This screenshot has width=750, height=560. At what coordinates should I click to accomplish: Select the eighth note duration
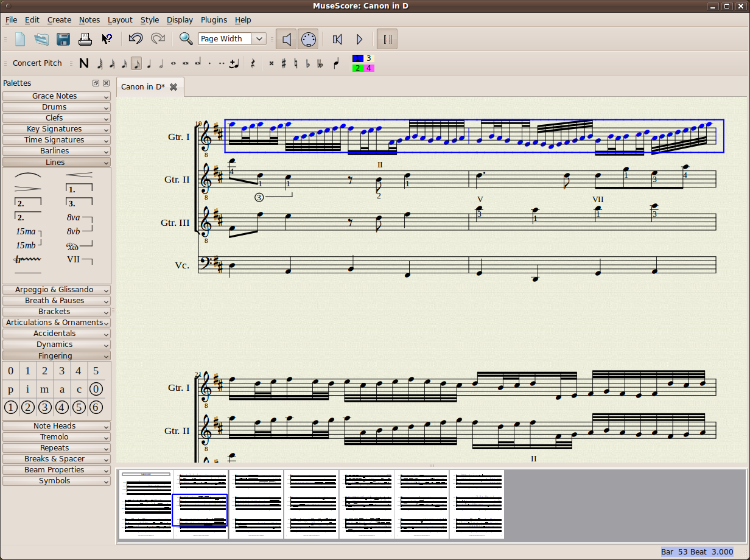coord(136,63)
